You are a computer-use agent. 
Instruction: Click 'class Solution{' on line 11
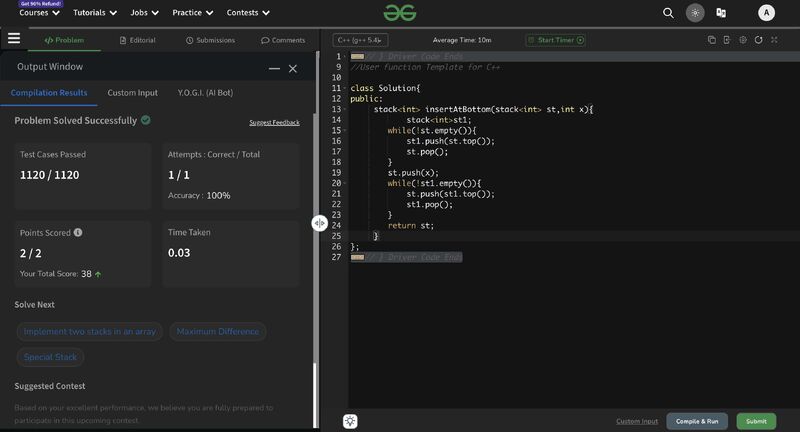tap(385, 88)
